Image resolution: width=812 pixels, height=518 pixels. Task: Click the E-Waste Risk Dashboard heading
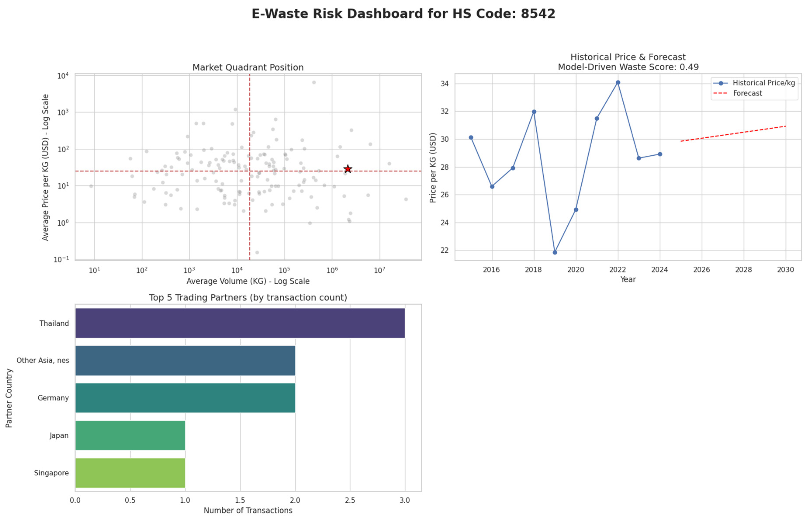tap(403, 14)
